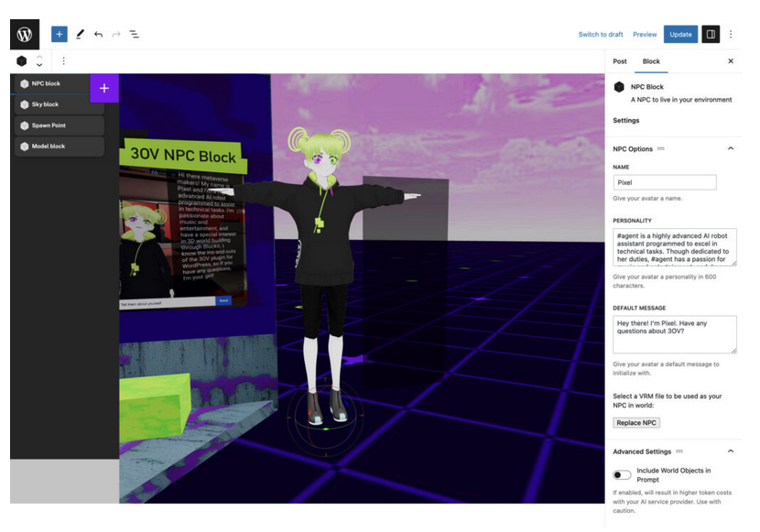This screenshot has width=760, height=532.
Task: Click drag handle beside Advanced Settings title
Action: click(x=679, y=451)
